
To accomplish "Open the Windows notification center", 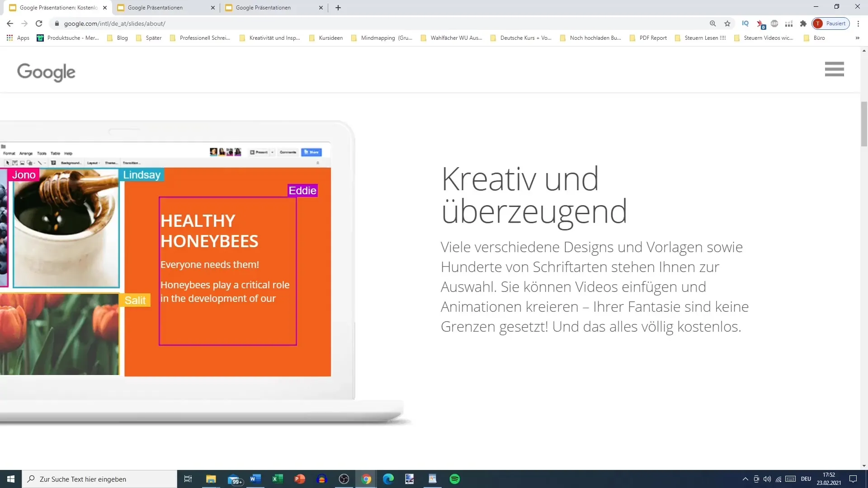I will pos(853,479).
